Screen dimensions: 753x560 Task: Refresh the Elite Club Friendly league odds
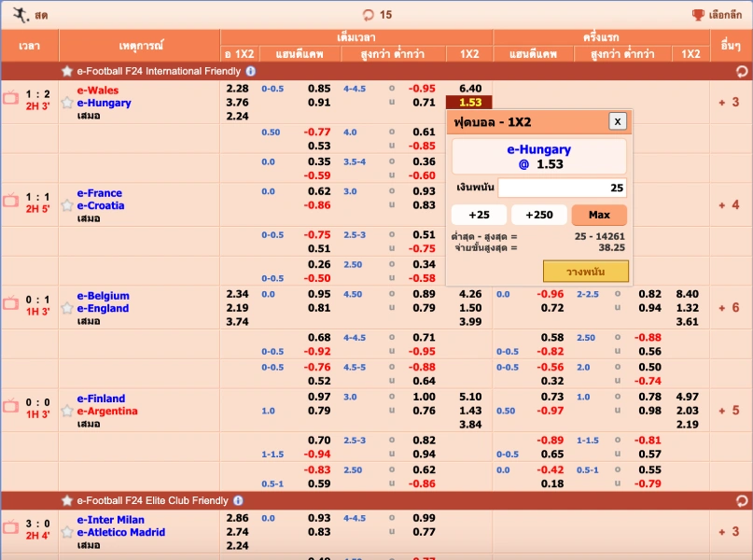(741, 501)
